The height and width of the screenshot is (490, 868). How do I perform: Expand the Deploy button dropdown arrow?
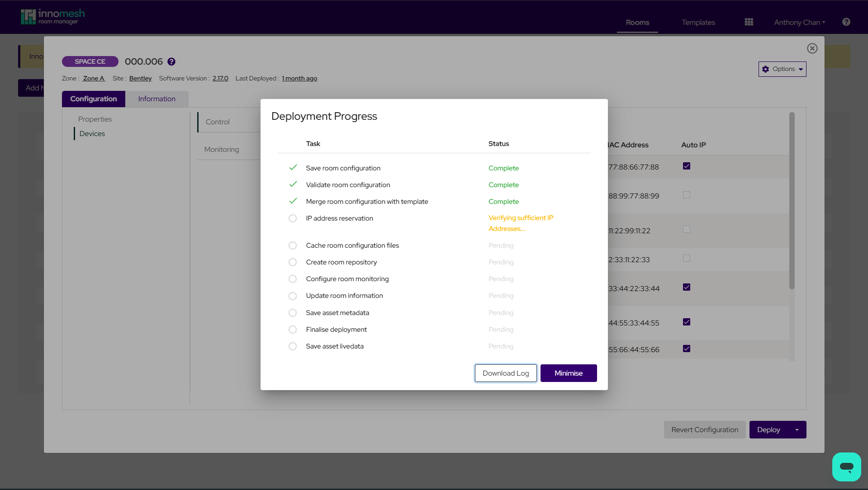(797, 429)
